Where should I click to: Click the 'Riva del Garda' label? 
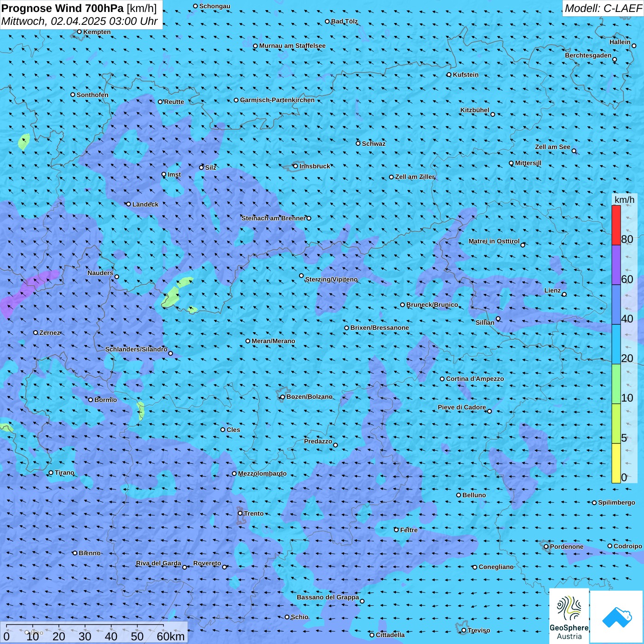click(158, 563)
